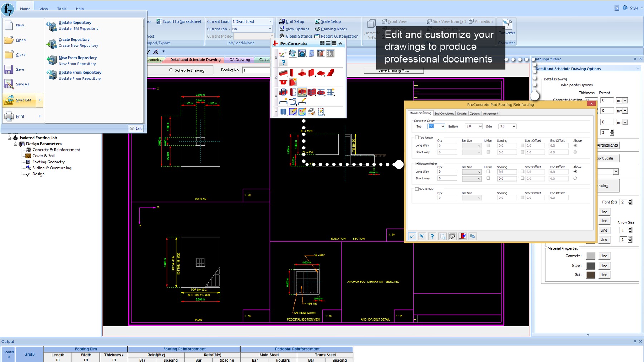The image size is (644, 362).
Task: Click Export to Spreadsheet button
Action: point(179,21)
